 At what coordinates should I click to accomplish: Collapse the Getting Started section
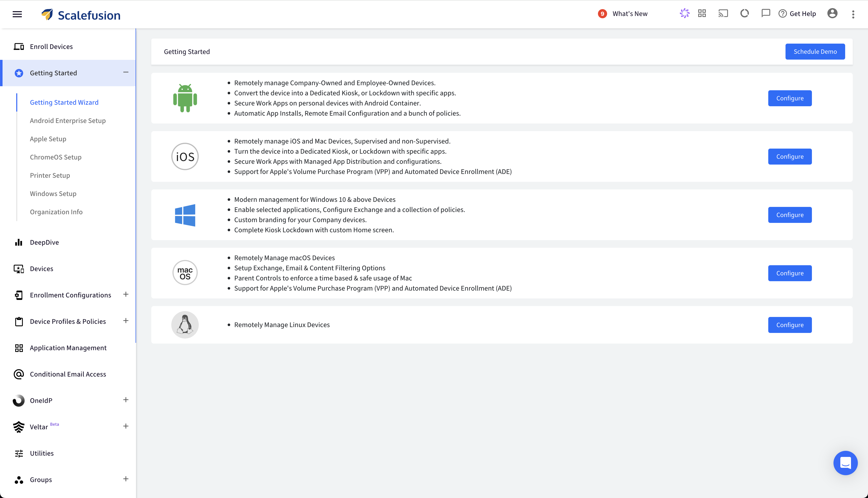point(126,73)
